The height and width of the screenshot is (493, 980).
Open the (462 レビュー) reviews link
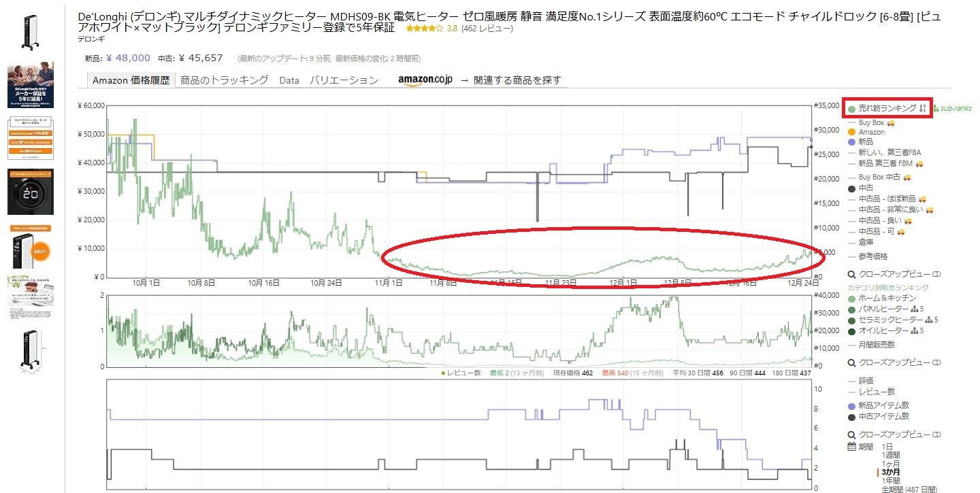[487, 29]
